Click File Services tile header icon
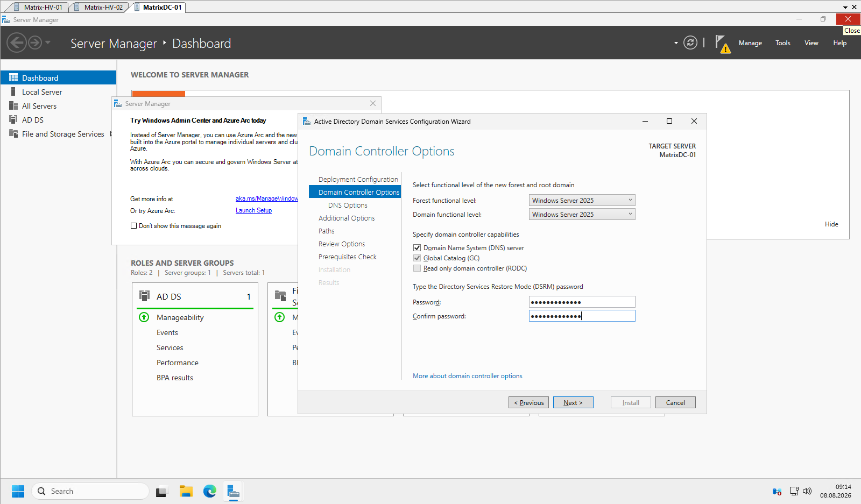Image resolution: width=861 pixels, height=504 pixels. pos(280,295)
